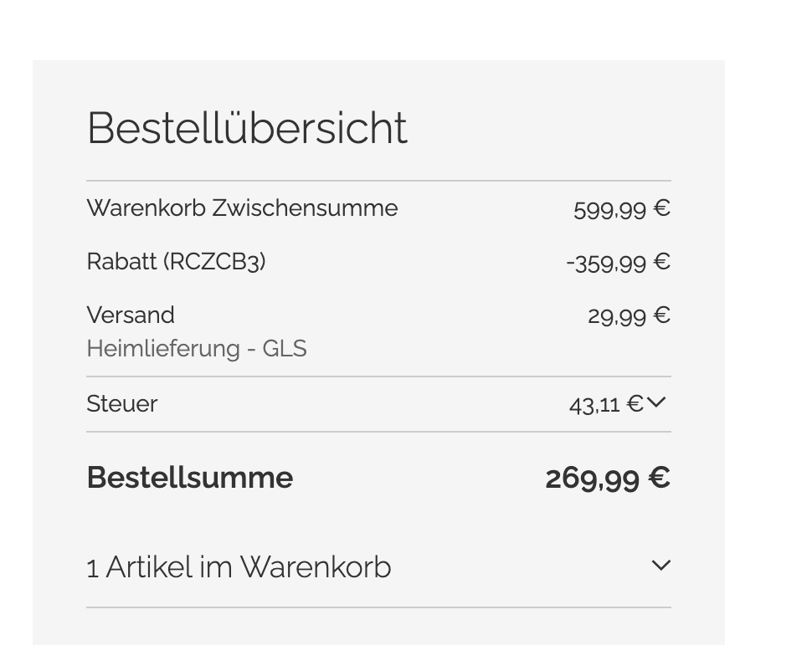Expand the cart items chevron arrow

click(x=660, y=566)
